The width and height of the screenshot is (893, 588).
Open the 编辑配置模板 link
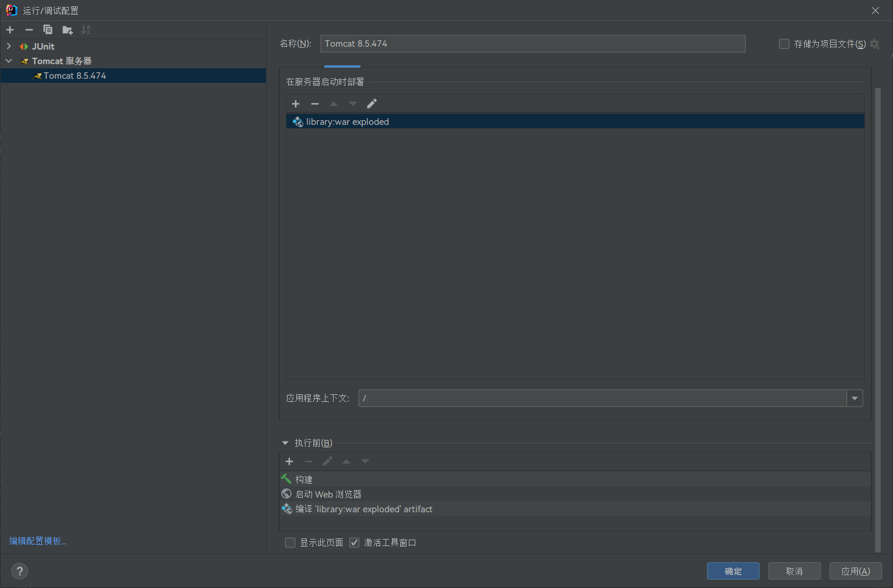pos(38,541)
